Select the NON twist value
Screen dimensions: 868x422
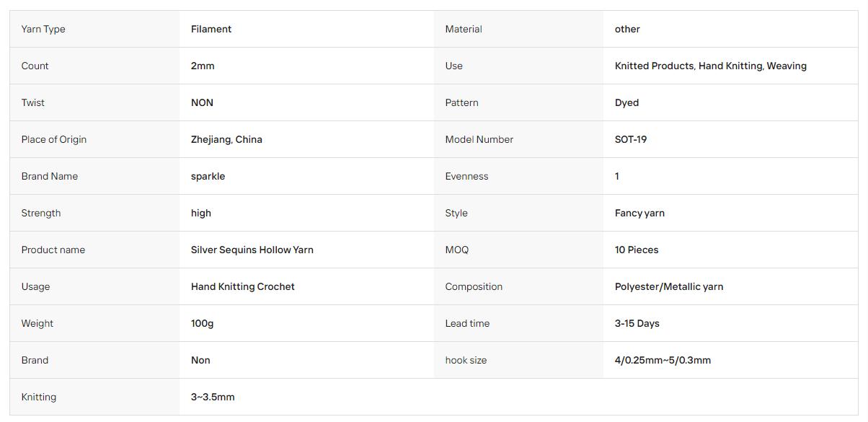click(x=202, y=102)
